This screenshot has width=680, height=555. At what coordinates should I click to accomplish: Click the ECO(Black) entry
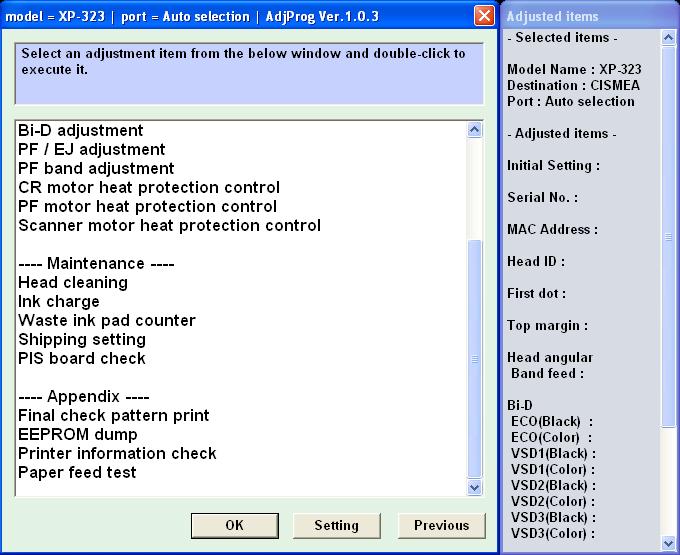[x=552, y=422]
